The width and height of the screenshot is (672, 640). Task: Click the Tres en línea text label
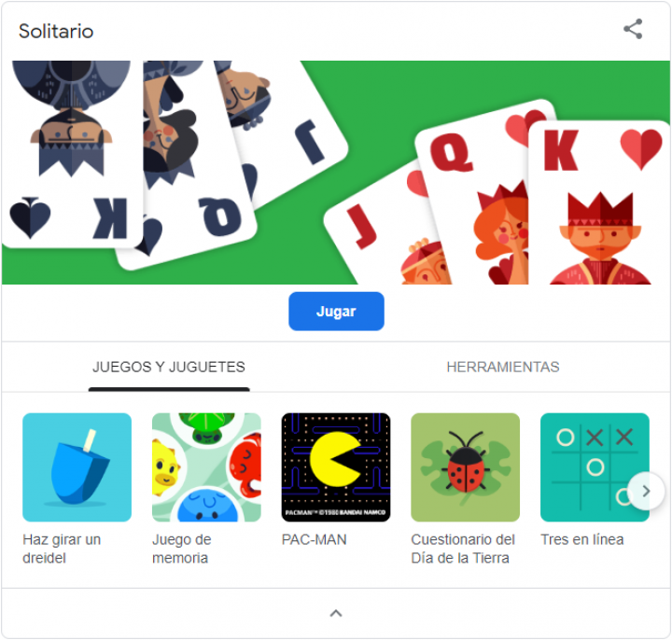(582, 540)
